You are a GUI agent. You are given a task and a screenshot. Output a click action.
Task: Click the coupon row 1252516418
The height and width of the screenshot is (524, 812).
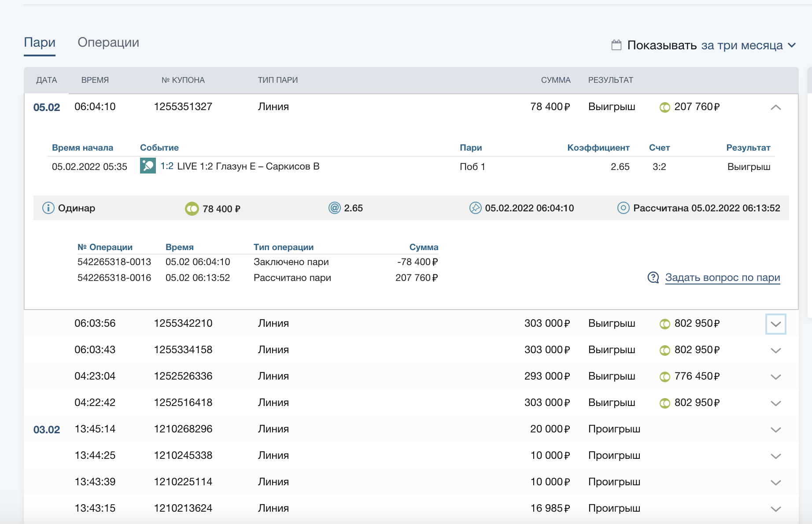pyautogui.click(x=183, y=402)
